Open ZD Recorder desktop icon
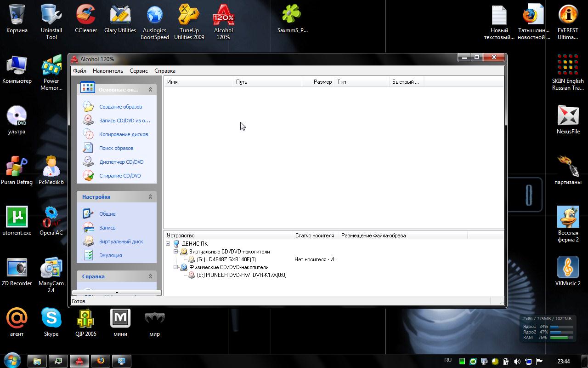Image resolution: width=588 pixels, height=368 pixels. pos(17,271)
